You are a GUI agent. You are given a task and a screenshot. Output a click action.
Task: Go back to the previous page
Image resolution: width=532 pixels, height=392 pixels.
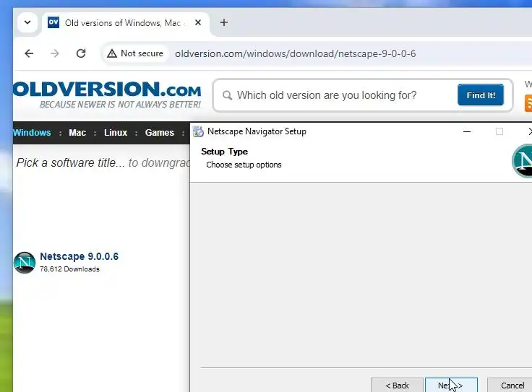click(29, 53)
